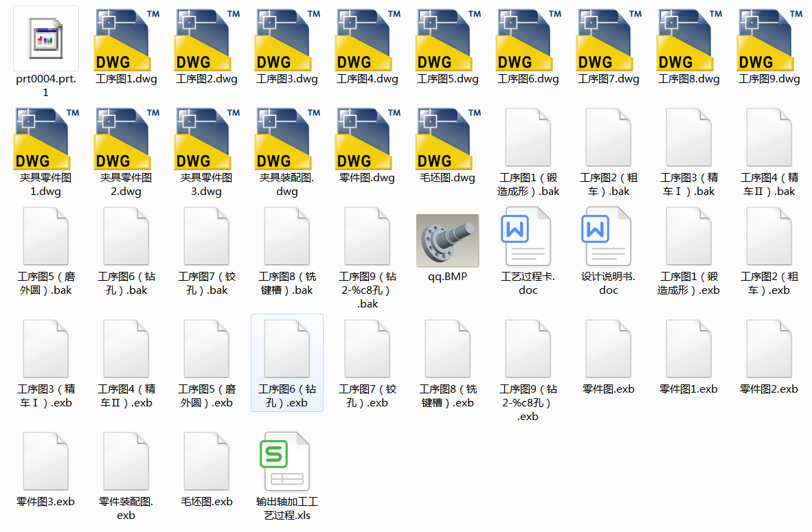
Task: Click the file name "工序图9.dwg"
Action: point(769,79)
